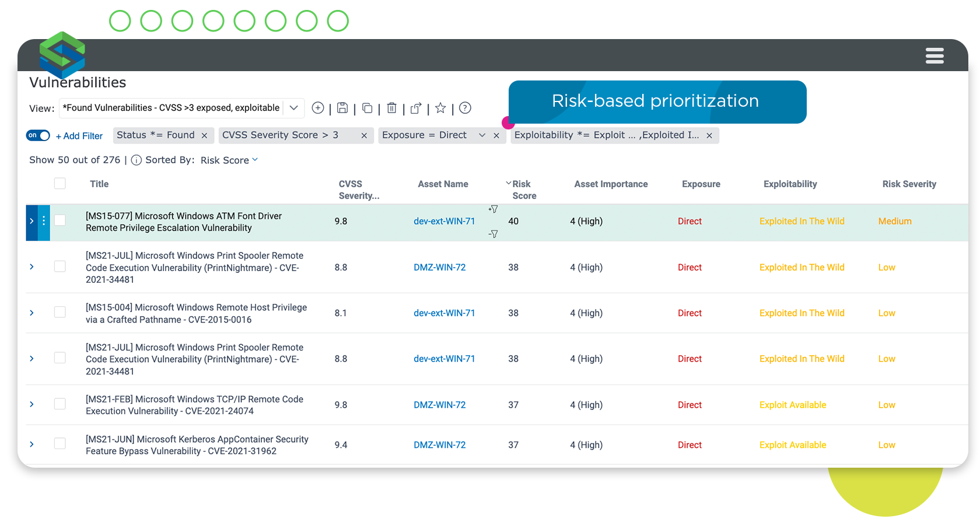Sort by the Asset Importance column header
This screenshot has height=526, width=980.
[611, 184]
